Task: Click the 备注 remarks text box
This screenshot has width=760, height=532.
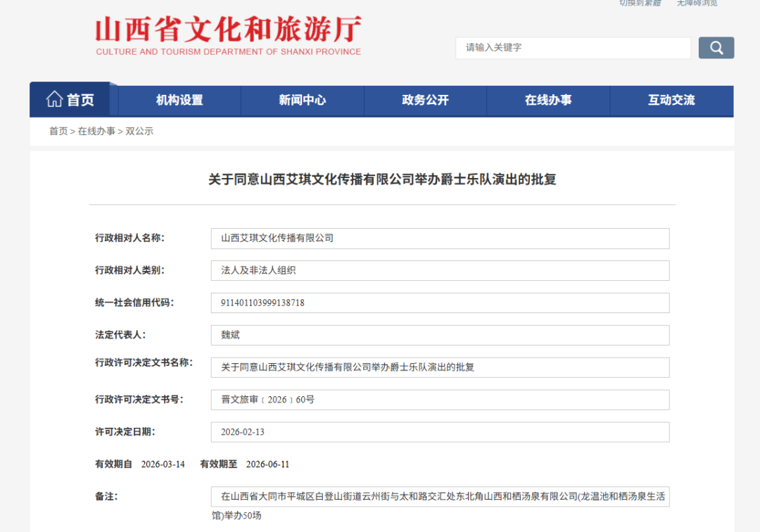Action: click(x=440, y=506)
